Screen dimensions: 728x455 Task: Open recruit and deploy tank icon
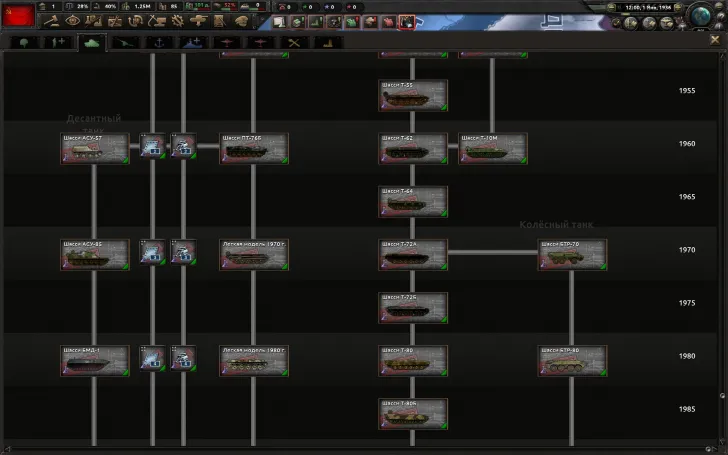point(198,21)
